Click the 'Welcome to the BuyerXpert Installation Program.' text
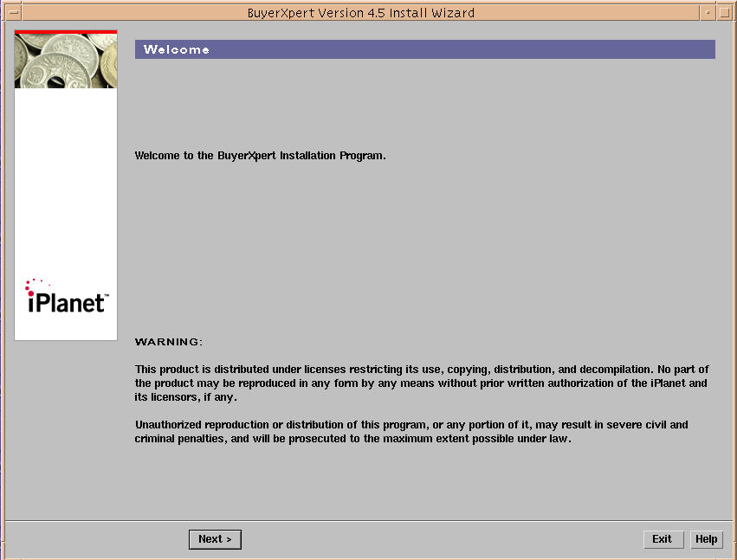The width and height of the screenshot is (737, 560). coord(260,156)
